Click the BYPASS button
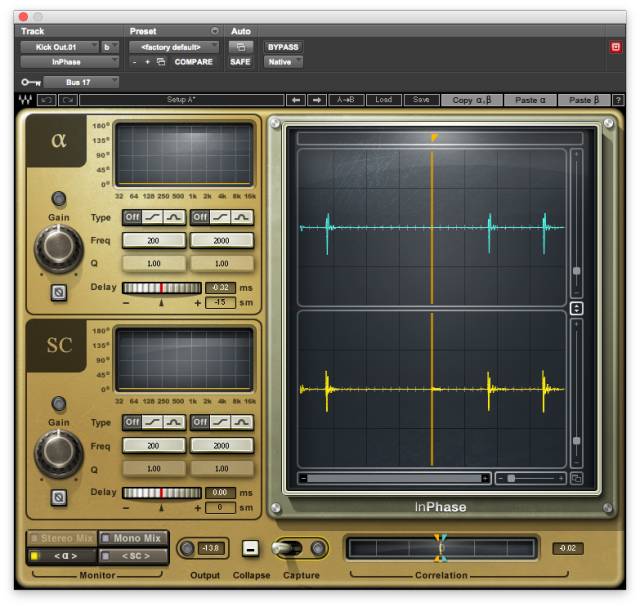640x607 pixels. 283,47
